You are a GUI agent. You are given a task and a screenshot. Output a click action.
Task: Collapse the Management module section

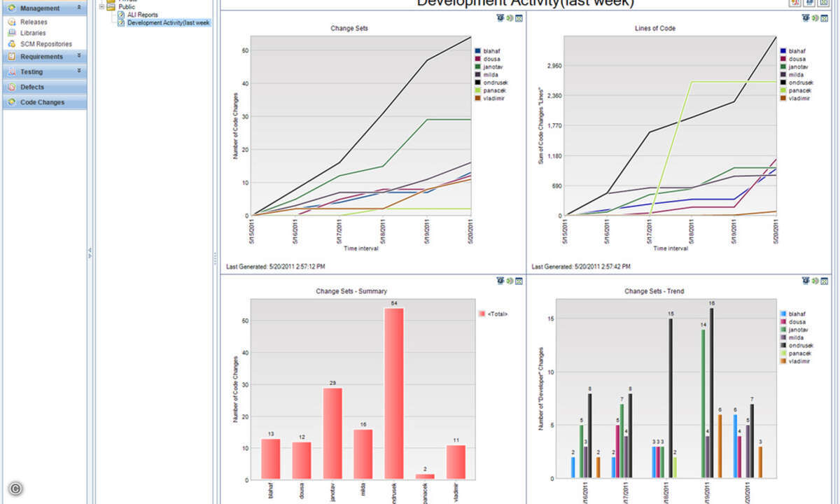pos(79,8)
